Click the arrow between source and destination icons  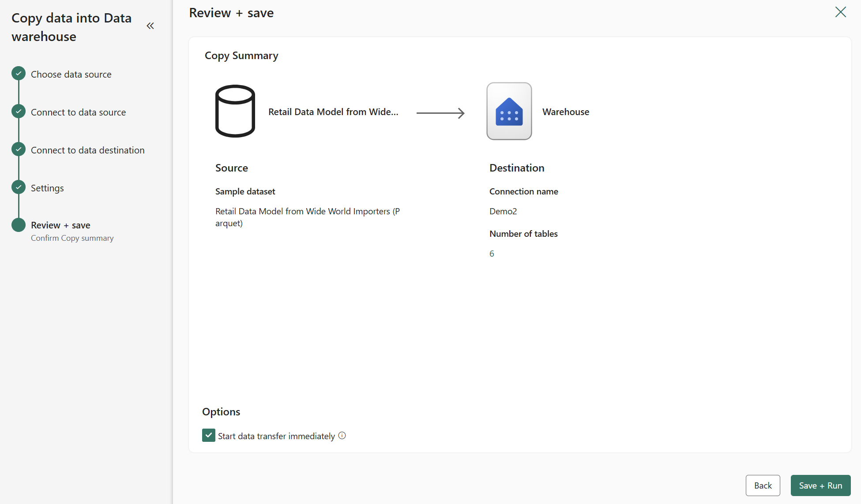[x=440, y=113]
